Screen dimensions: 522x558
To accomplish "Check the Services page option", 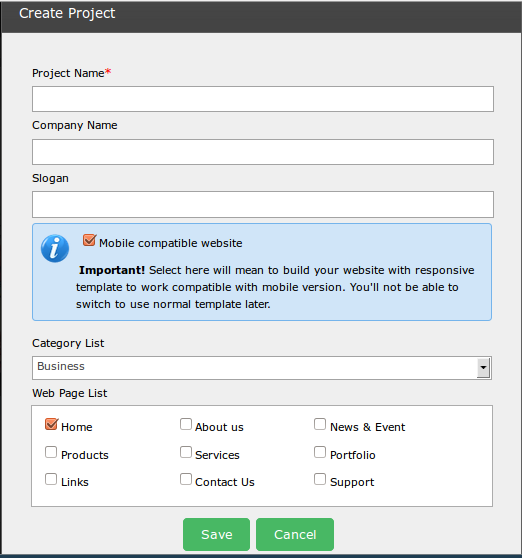I will point(186,452).
